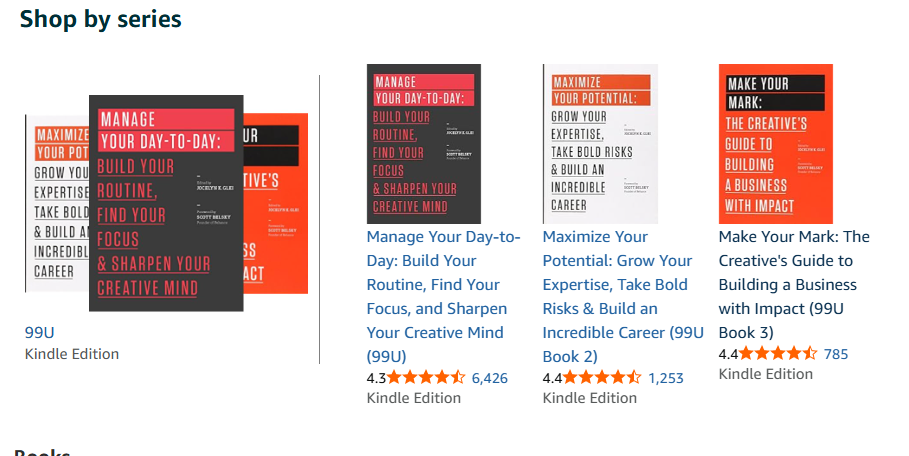The width and height of the screenshot is (909, 456).
Task: Open Maximize Your Potential book cover
Action: coord(600,144)
